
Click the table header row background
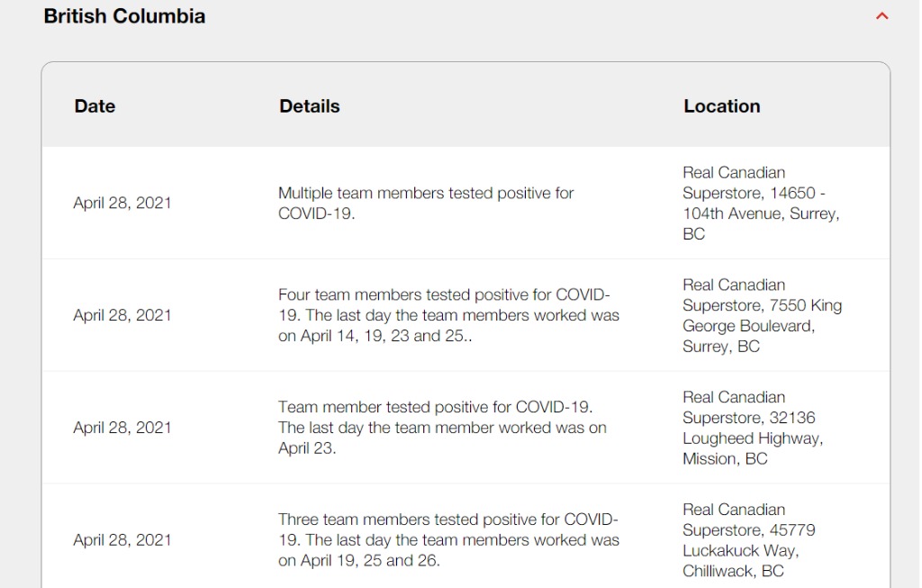click(466, 104)
